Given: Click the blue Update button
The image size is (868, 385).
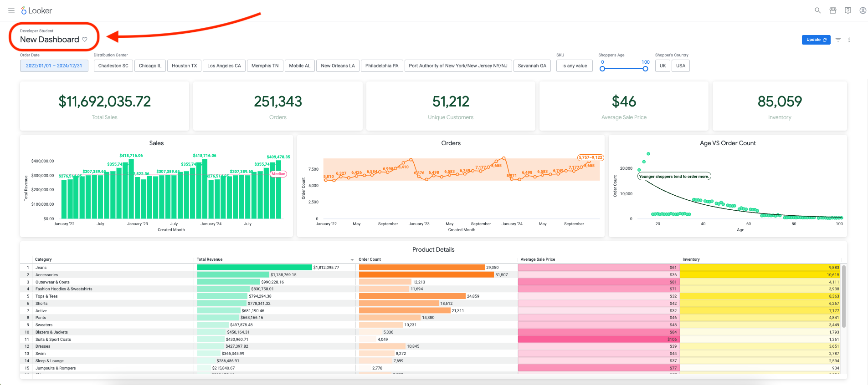Looking at the screenshot, I should tap(816, 40).
